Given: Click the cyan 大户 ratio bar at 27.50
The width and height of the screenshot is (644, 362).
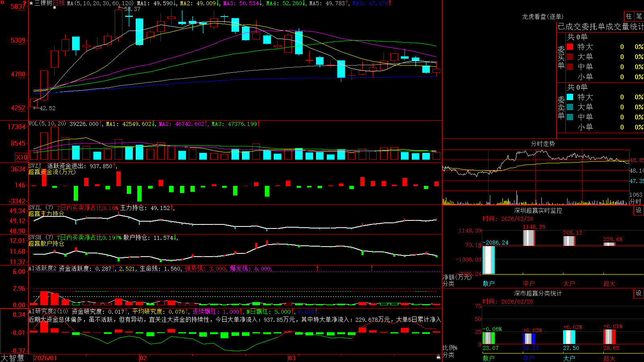Looking at the screenshot, I should [x=569, y=337].
